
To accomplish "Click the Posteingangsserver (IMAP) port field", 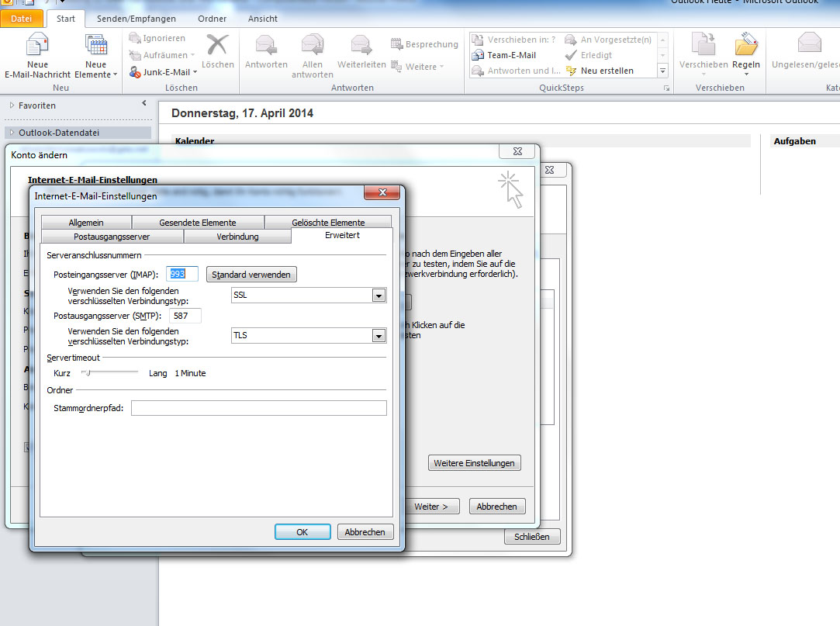I will coord(182,274).
